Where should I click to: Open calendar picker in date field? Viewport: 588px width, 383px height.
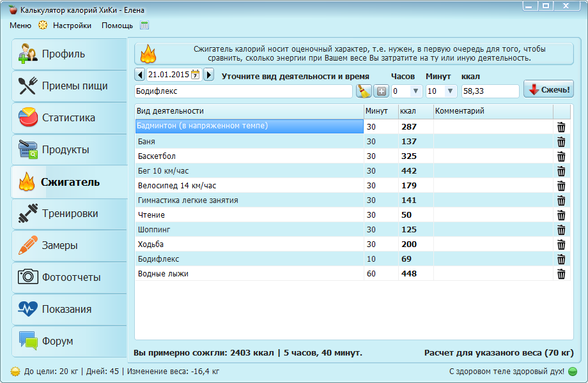coord(196,75)
